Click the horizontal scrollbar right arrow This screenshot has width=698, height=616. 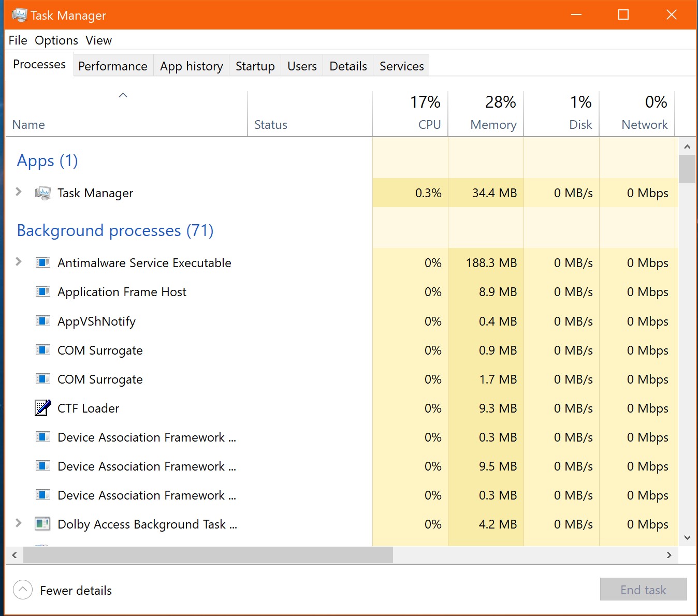[x=669, y=555]
